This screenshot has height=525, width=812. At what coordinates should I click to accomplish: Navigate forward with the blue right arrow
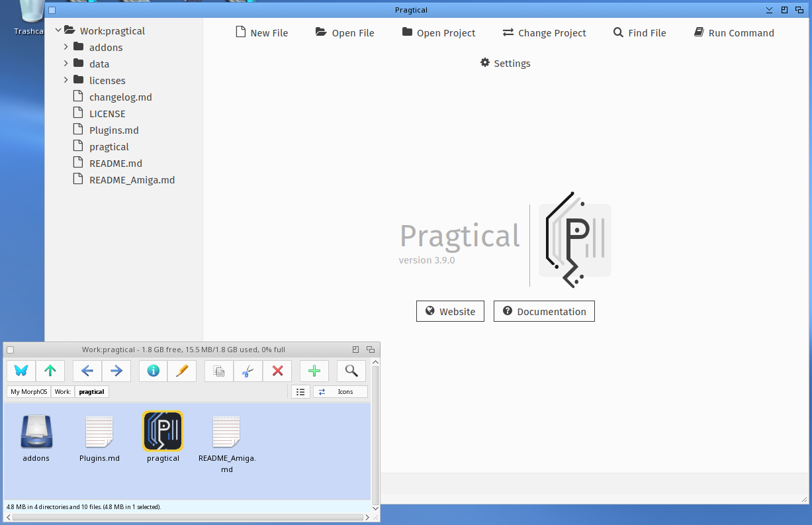coord(116,371)
